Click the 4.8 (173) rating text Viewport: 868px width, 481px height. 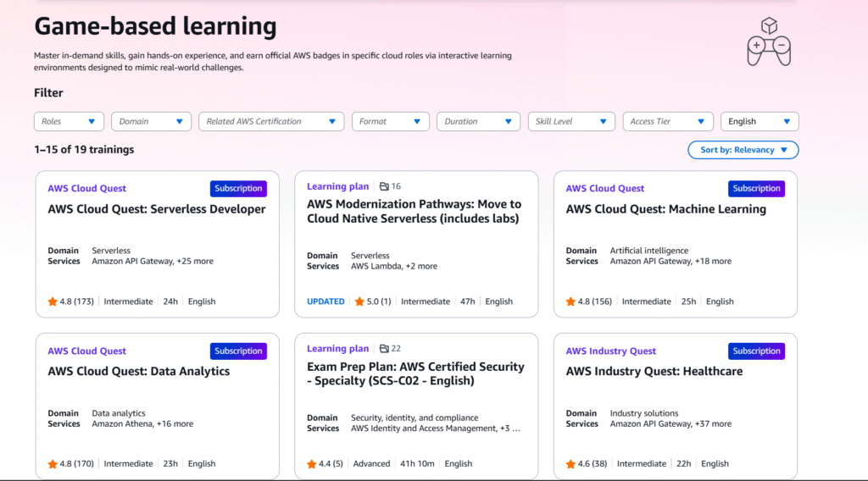[x=76, y=301]
